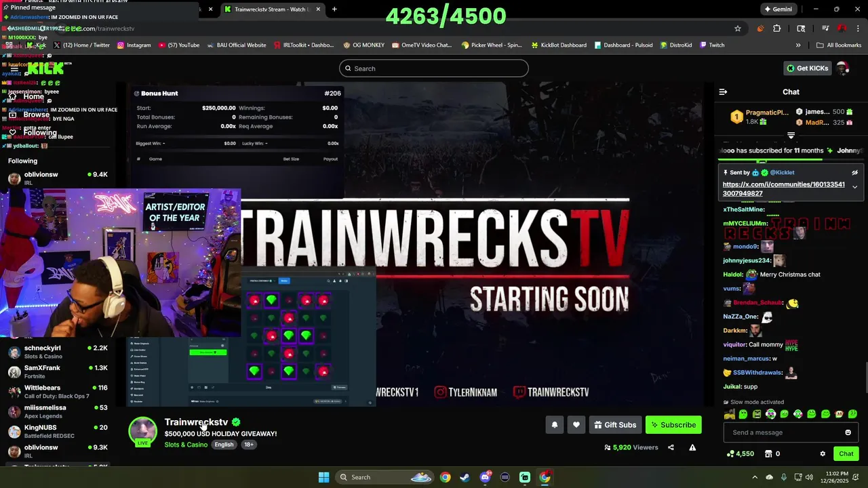Open the user profile avatar in the Kick header
This screenshot has width=868, height=488.
pyautogui.click(x=843, y=68)
